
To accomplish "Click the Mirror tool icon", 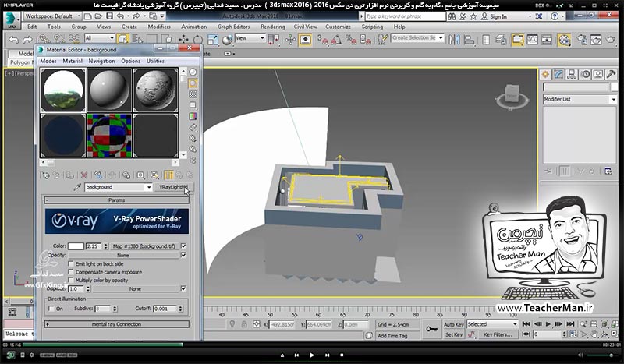I will click(454, 40).
